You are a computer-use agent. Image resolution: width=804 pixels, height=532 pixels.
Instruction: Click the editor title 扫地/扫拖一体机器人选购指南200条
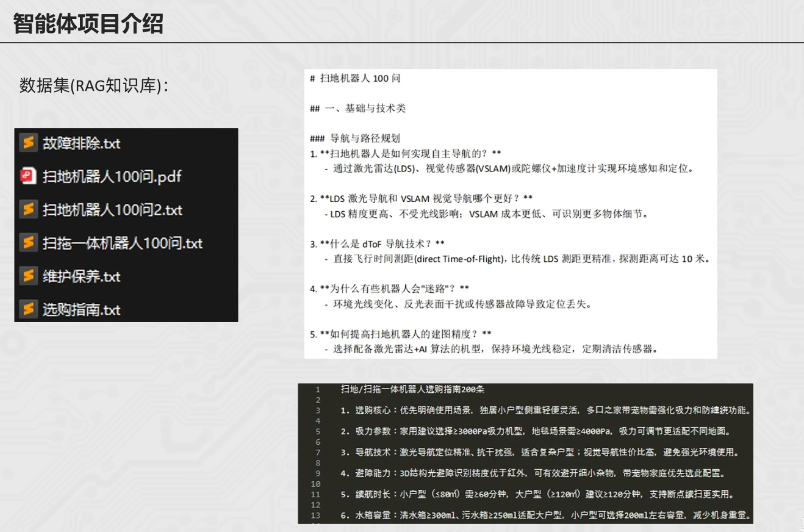[x=413, y=389]
